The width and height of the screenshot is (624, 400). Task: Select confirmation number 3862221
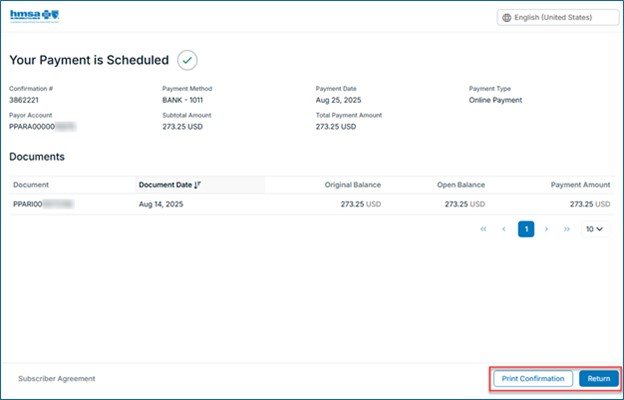24,100
